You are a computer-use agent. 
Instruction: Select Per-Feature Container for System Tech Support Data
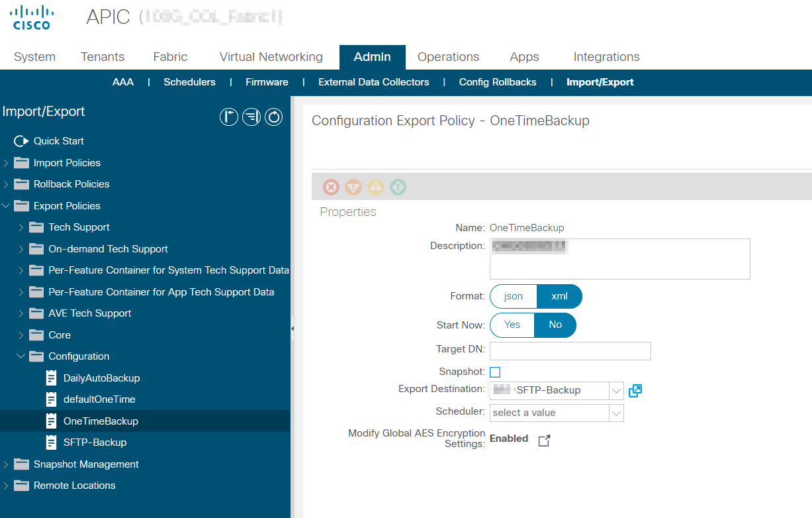pos(169,270)
